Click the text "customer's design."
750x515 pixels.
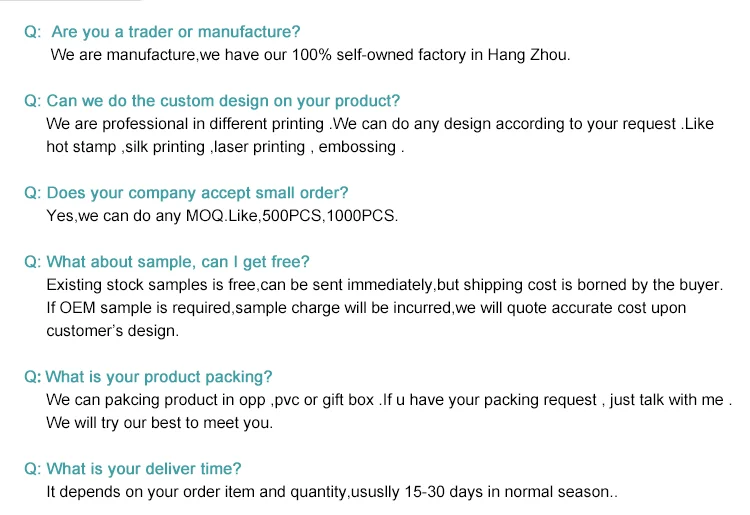point(112,331)
